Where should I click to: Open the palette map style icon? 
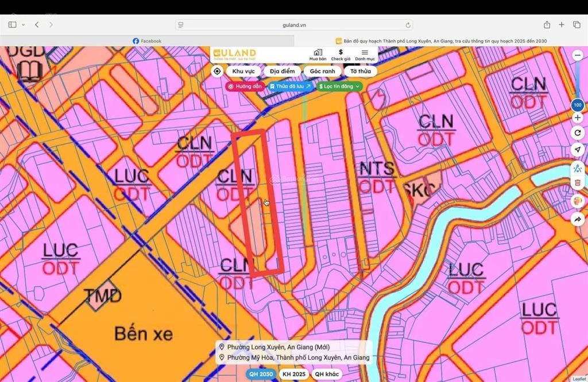(577, 201)
